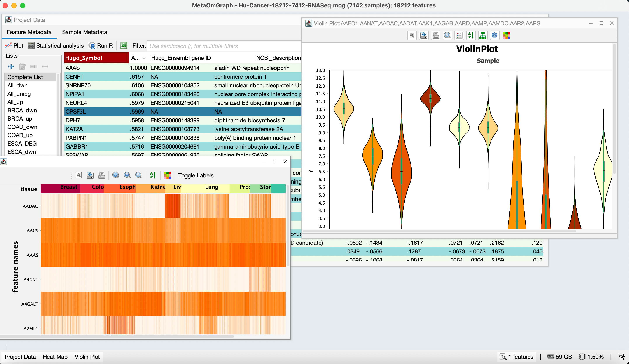Click the Excel export icon

point(124,46)
